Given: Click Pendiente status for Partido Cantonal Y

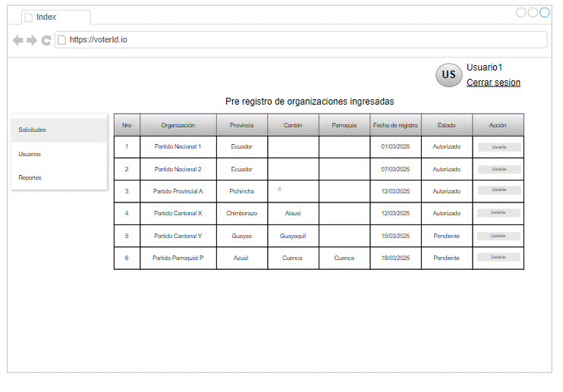Looking at the screenshot, I should click(x=447, y=236).
